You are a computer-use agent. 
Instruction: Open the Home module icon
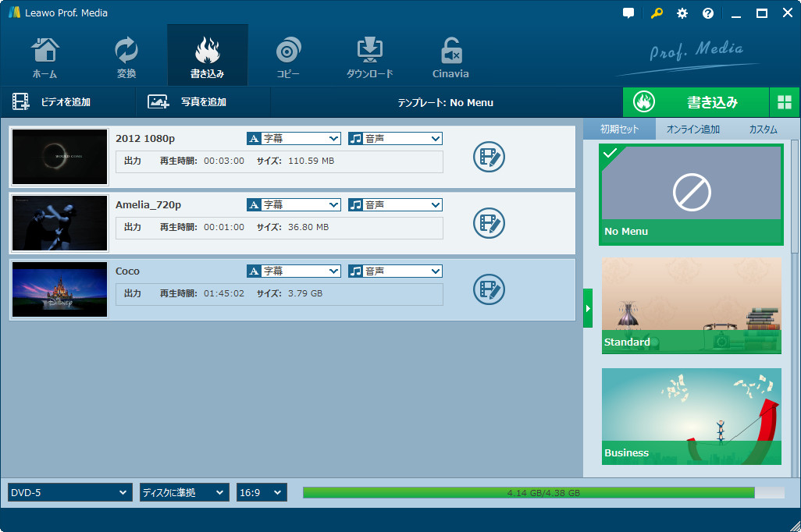point(45,57)
